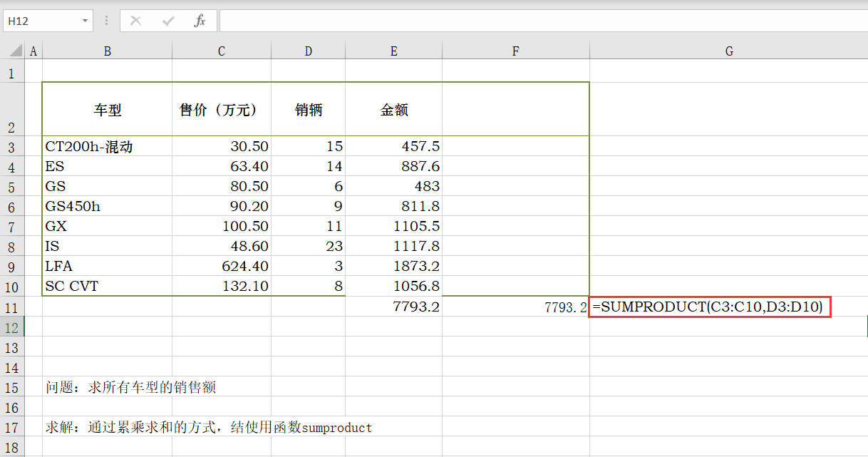Click the quantity cell 23
Viewport: 868px width, 457px height.
[x=308, y=246]
